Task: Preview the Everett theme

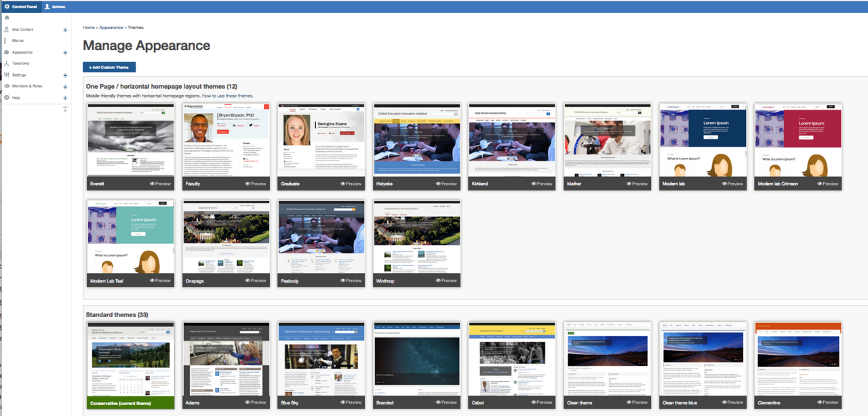Action: pos(162,184)
